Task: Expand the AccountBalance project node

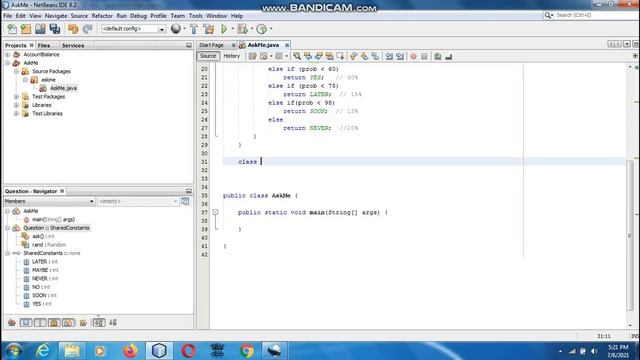Action: tap(7, 54)
